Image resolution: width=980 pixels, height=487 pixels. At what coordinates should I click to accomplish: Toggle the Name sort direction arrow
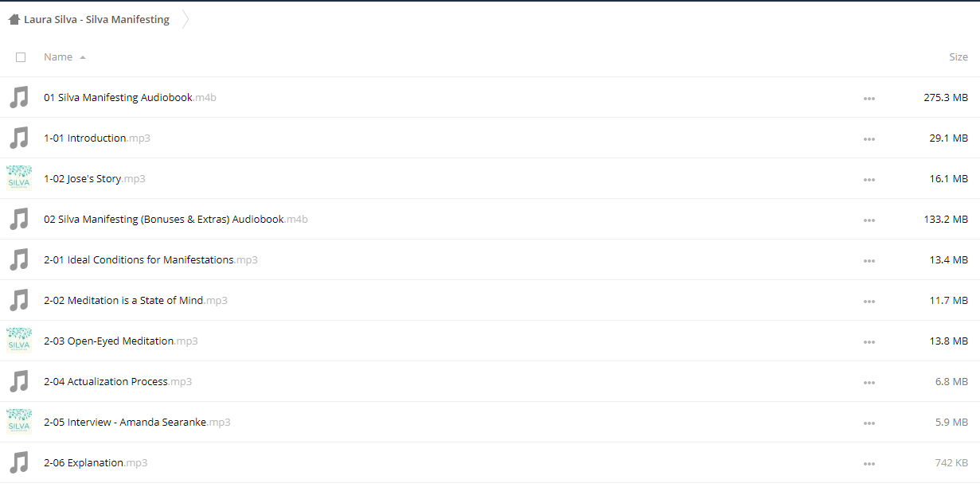[x=83, y=57]
